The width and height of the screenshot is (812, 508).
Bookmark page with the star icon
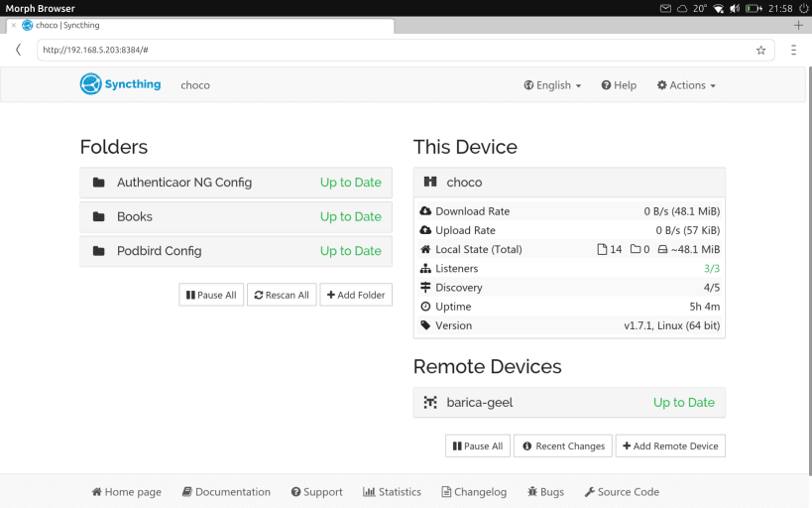(x=760, y=50)
